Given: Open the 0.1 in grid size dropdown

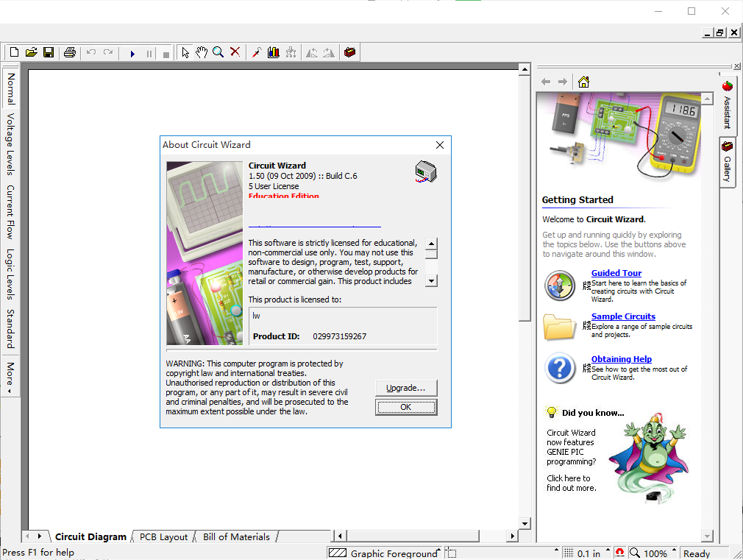Looking at the screenshot, I should click(x=608, y=550).
